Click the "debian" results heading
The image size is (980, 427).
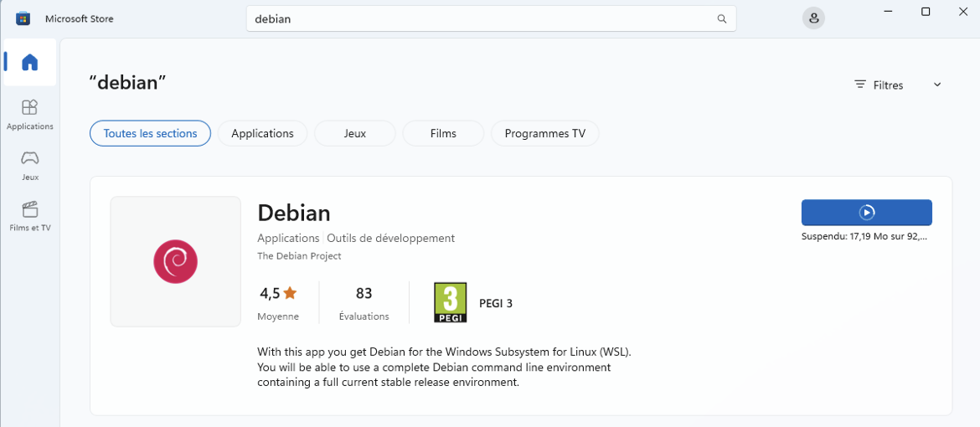(128, 82)
